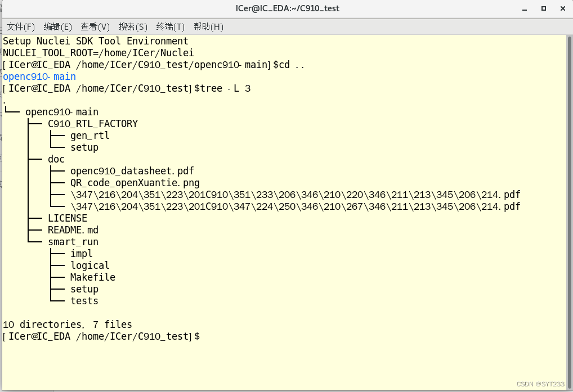The image size is (573, 392).
Task: Click the terminal vertical scrollbar
Action: click(570, 211)
